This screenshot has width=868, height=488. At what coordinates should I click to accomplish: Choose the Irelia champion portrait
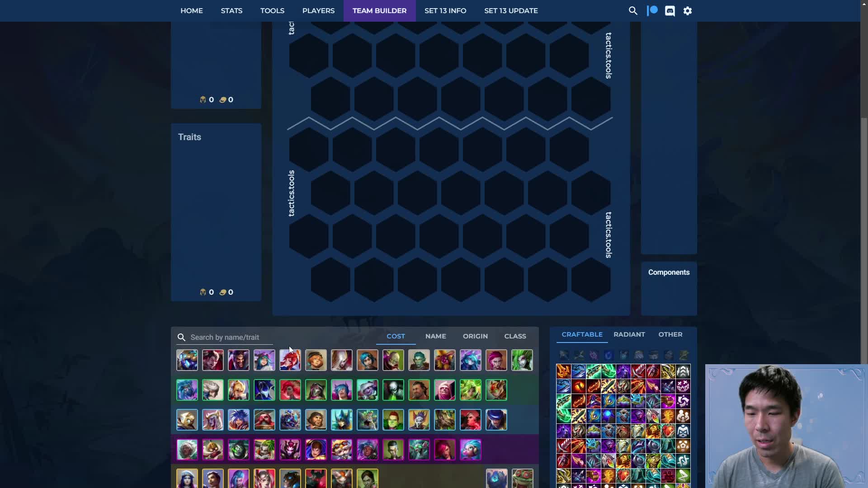(x=264, y=360)
